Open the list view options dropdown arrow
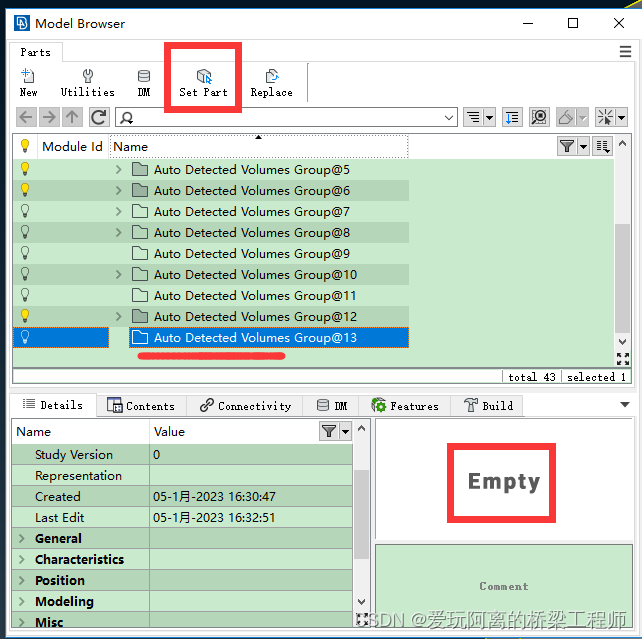Screen dimensions: 642x639 (490, 118)
